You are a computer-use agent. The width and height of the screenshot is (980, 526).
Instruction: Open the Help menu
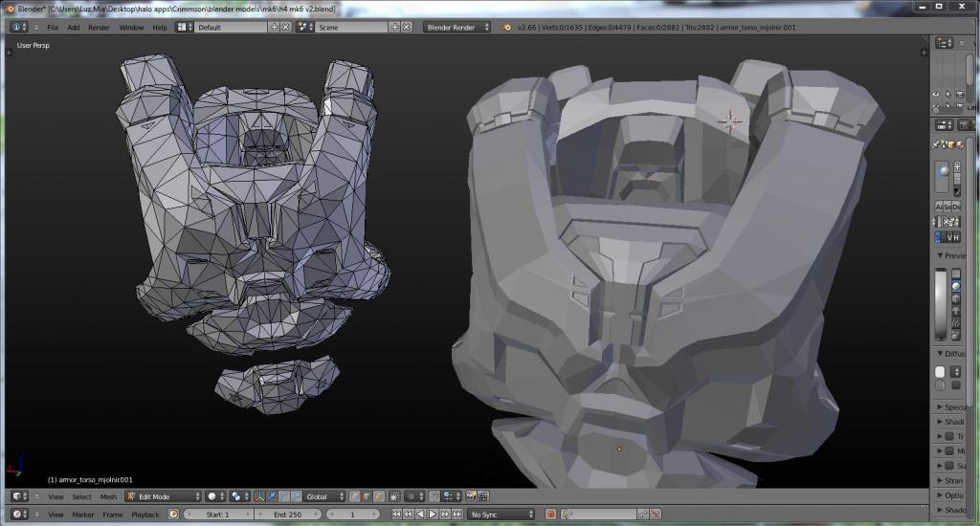[x=160, y=28]
